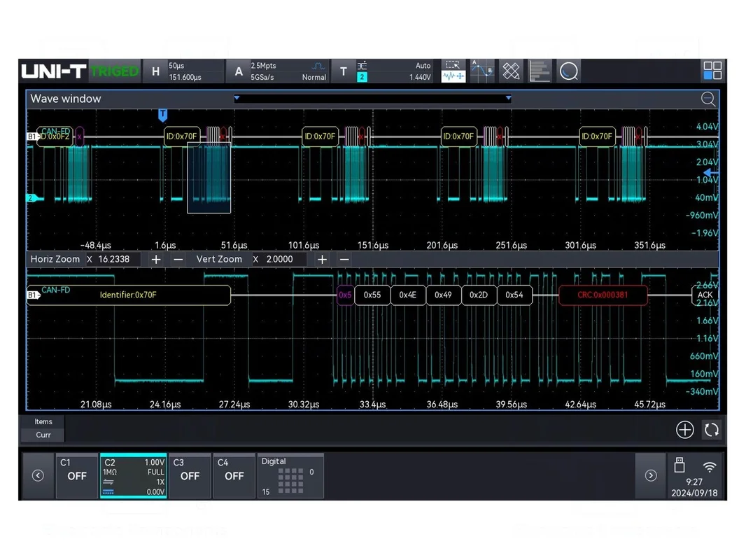The image size is (746, 560).
Task: Click the channel 2 ground level marker
Action: pos(31,198)
